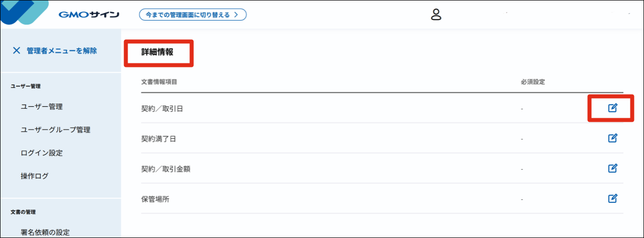Viewport: 644px width, 238px height.
Task: Go to ログイン設定 in sidebar
Action: click(x=42, y=153)
